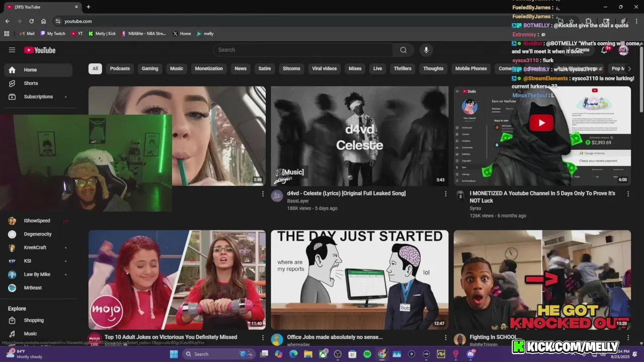This screenshot has width=644, height=362.
Task: Open the HE GOT KNOCKED OUT thumbnail
Action: click(542, 280)
